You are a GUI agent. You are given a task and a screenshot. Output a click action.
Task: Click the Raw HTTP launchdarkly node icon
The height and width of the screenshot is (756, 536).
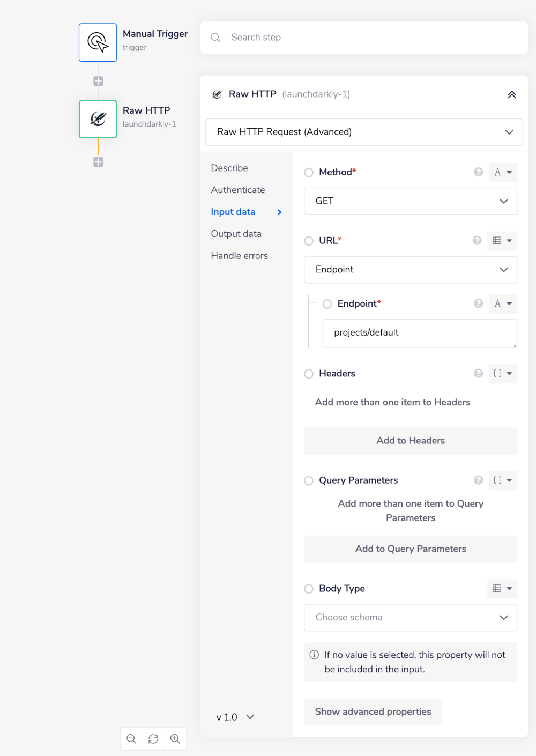coord(98,119)
